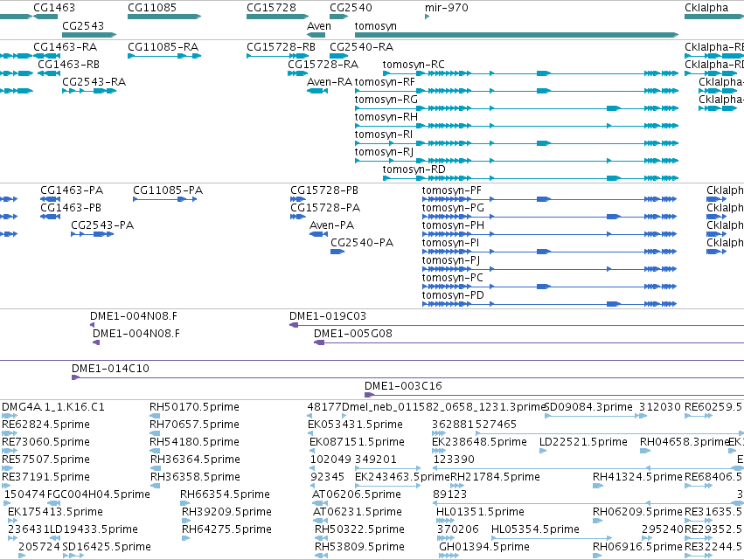Click transcript CG15728-RB label

pyautogui.click(x=281, y=47)
